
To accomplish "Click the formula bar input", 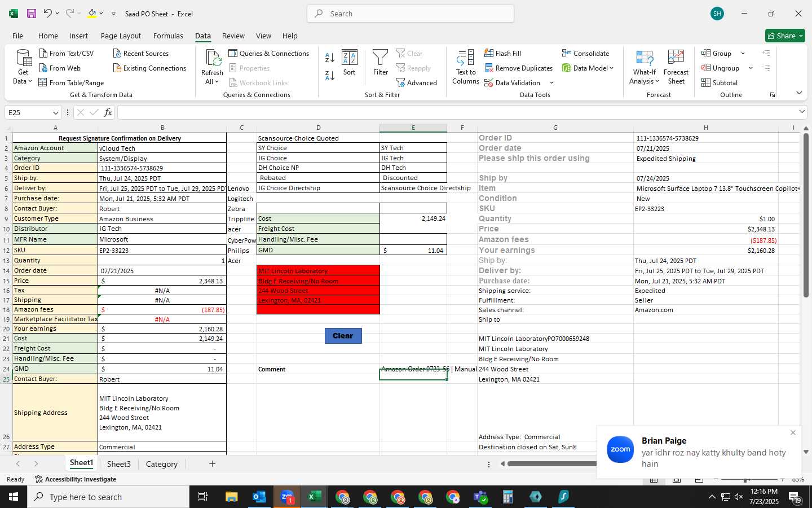I will tap(457, 112).
